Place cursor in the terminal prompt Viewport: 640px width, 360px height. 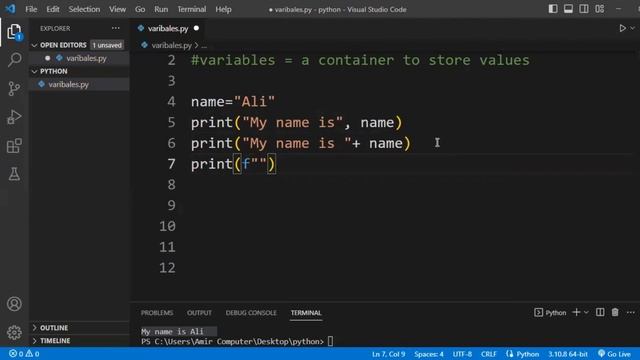(x=330, y=341)
